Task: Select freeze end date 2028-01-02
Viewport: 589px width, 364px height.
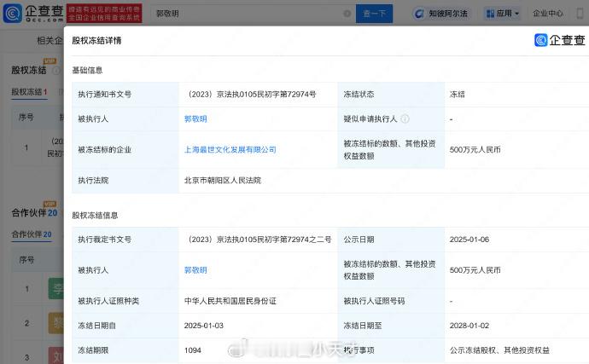Action: point(469,326)
